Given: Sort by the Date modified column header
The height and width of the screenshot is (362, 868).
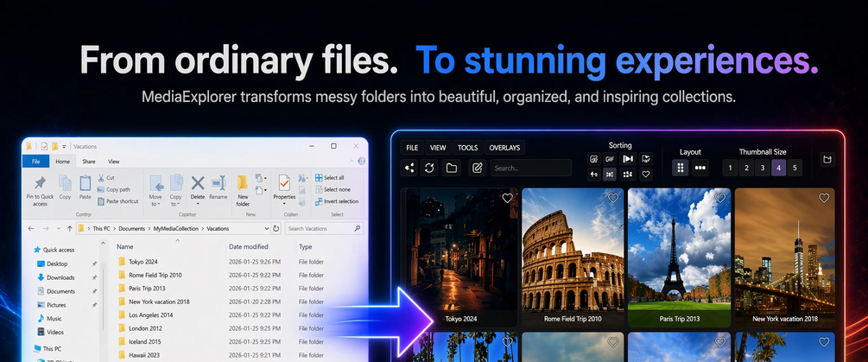Looking at the screenshot, I should [x=249, y=247].
